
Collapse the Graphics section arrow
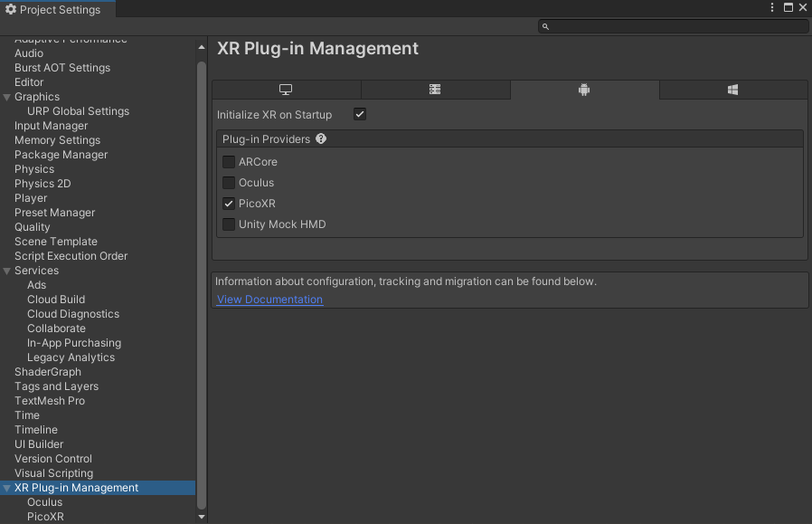7,97
